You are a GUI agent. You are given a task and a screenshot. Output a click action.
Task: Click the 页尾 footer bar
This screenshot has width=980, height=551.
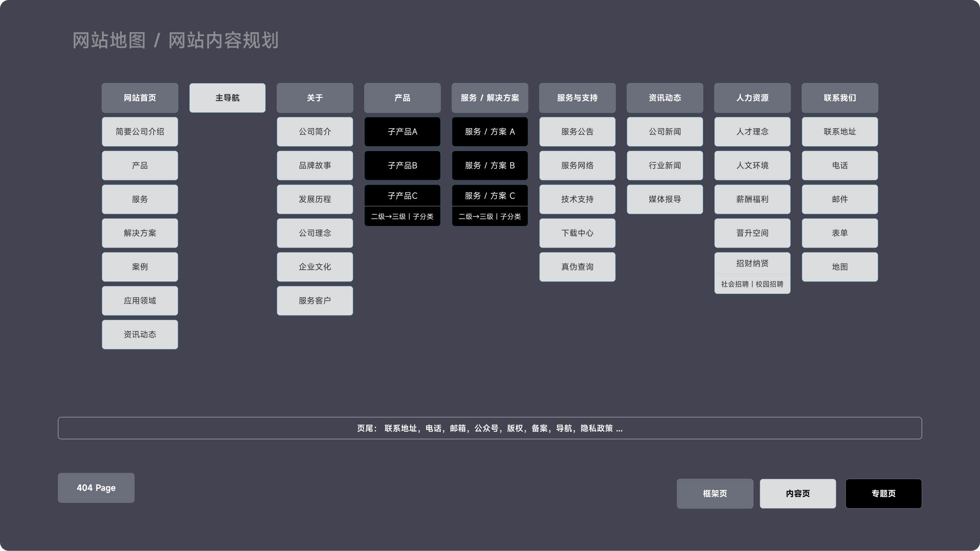490,428
